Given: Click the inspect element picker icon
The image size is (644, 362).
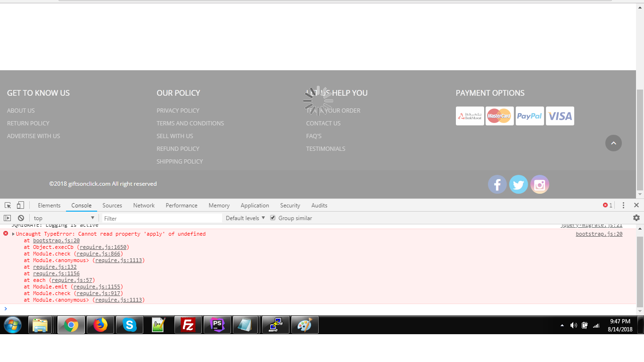Looking at the screenshot, I should [x=8, y=206].
